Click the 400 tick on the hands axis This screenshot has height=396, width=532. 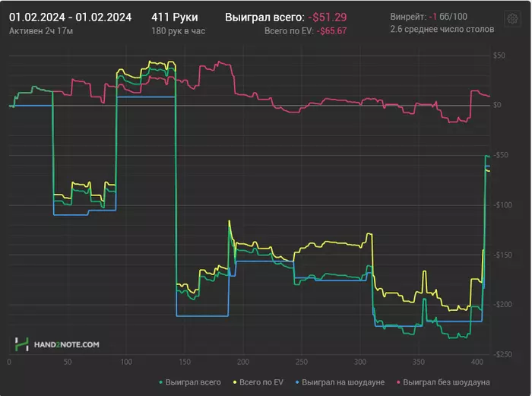click(x=477, y=362)
